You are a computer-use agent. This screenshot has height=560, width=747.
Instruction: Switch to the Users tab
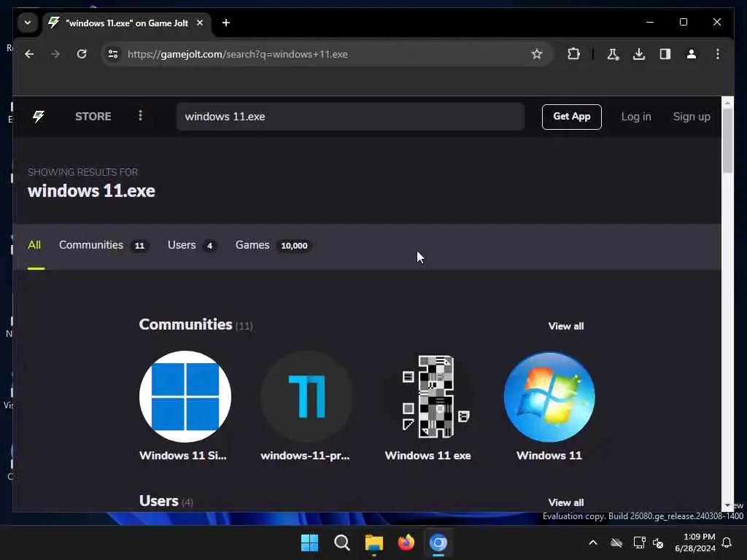coord(192,245)
